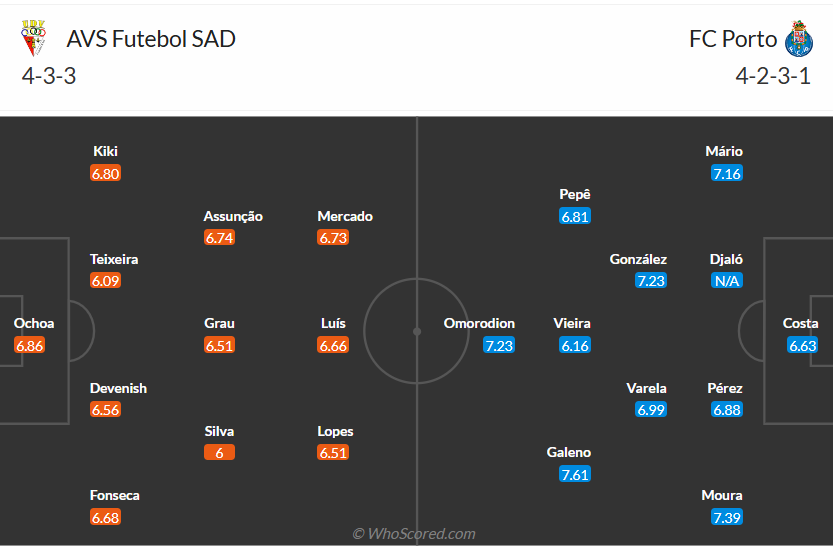Viewport: 833px width, 546px height.
Task: Click Djaló's N/A rating badge
Action: [726, 281]
